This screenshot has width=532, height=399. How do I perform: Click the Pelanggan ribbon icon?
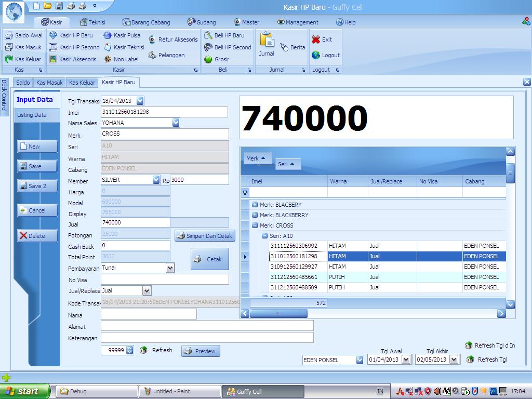tap(152, 55)
